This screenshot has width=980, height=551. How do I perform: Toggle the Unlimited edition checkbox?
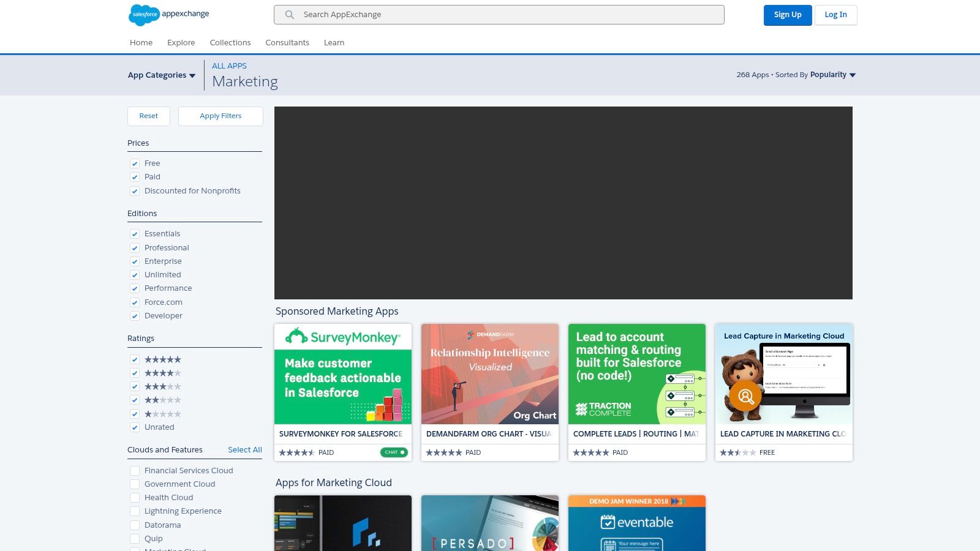[135, 275]
